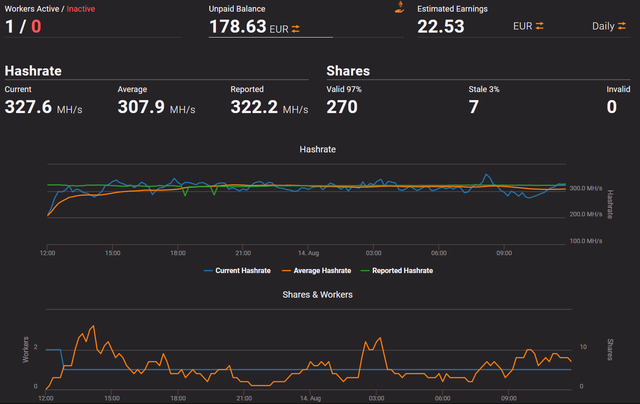Click the 300.0 MH/s axis label

[x=586, y=188]
